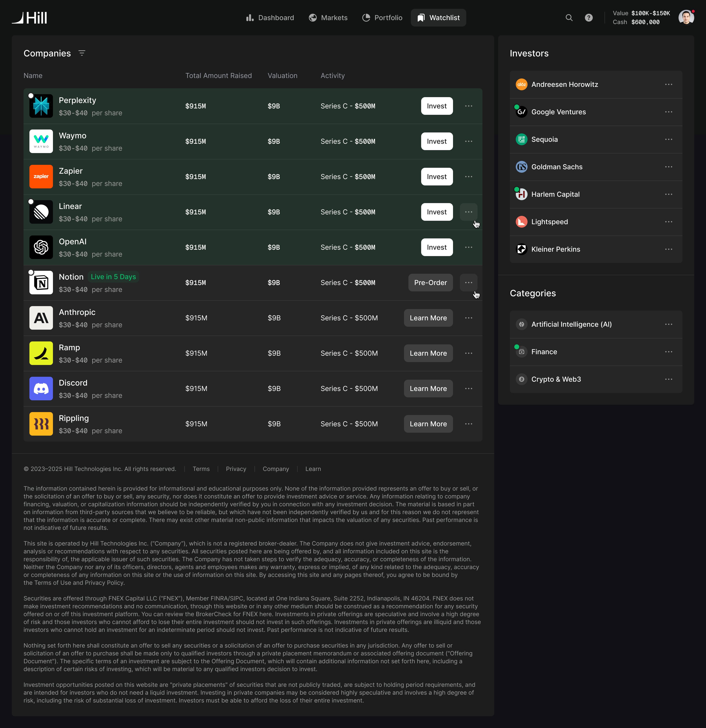Switch to the Portfolio tab

(382, 17)
